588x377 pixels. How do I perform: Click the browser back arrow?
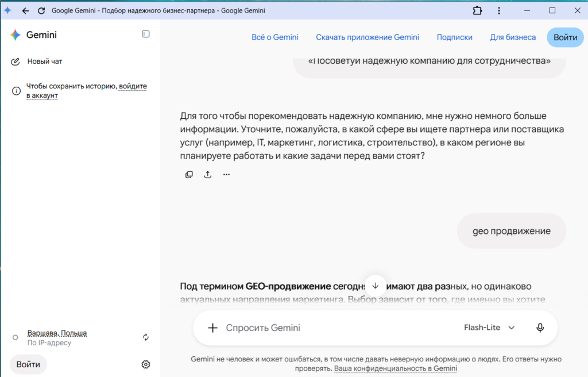click(x=25, y=11)
